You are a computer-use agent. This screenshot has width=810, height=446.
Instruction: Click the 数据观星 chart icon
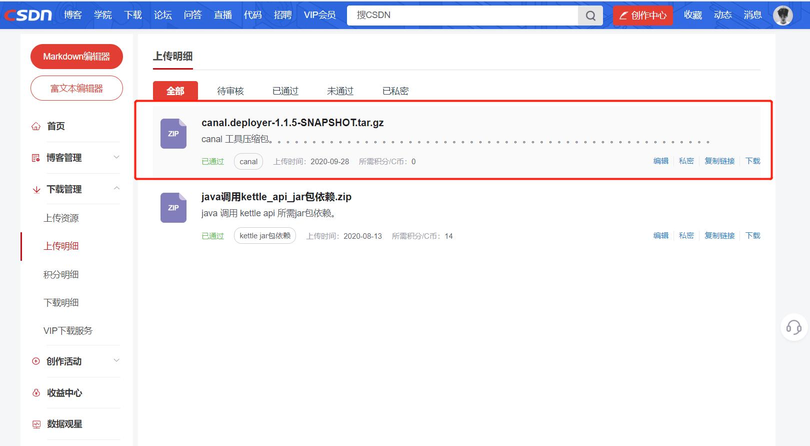click(36, 424)
